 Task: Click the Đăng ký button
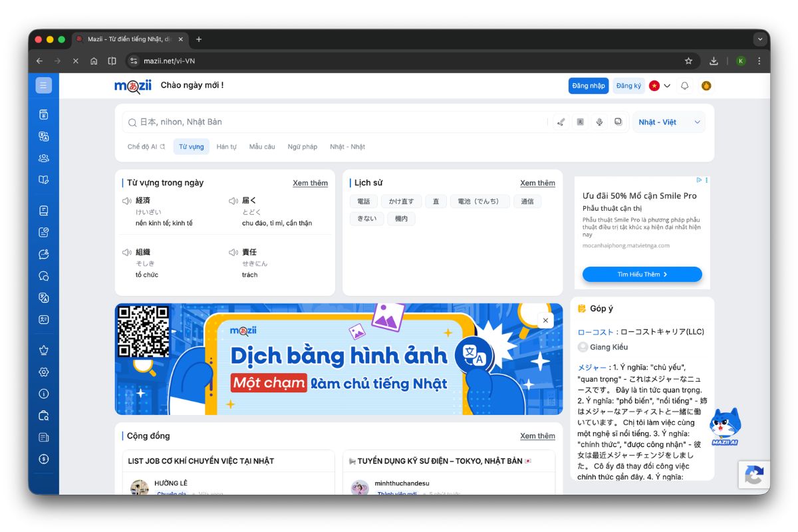[x=628, y=86]
